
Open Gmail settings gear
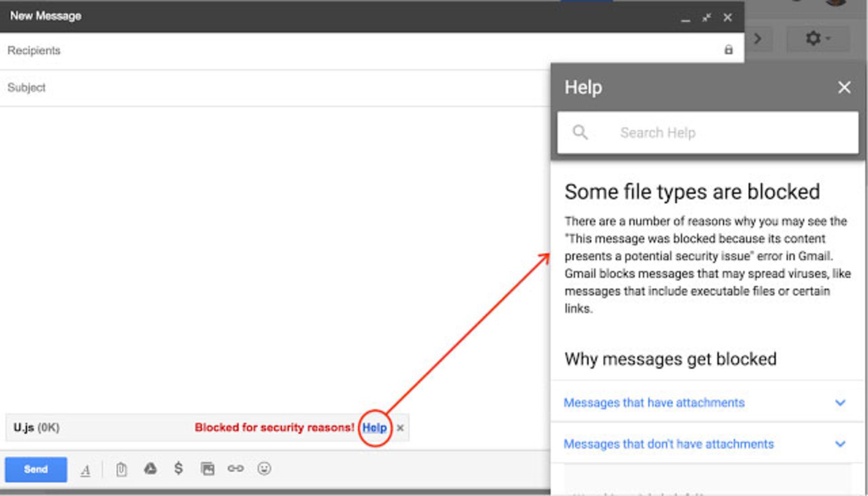(x=812, y=38)
